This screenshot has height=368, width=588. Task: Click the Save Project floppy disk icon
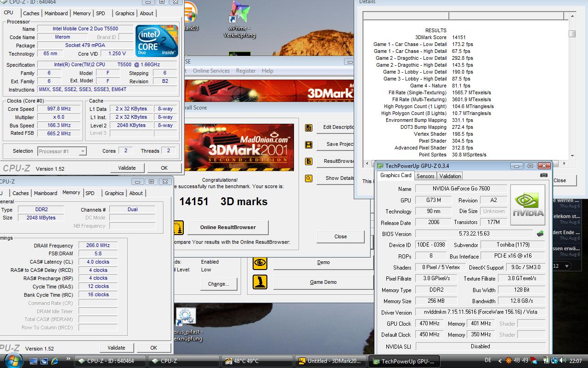coord(309,144)
